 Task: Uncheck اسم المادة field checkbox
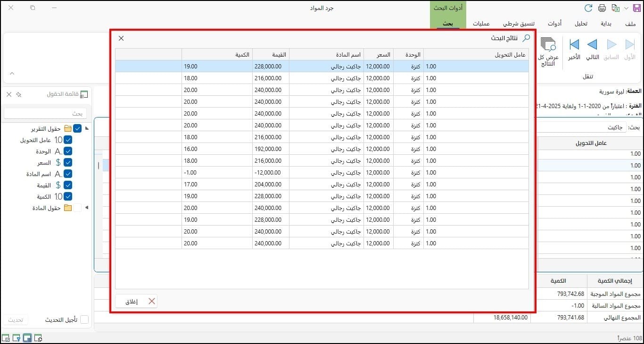[68, 174]
